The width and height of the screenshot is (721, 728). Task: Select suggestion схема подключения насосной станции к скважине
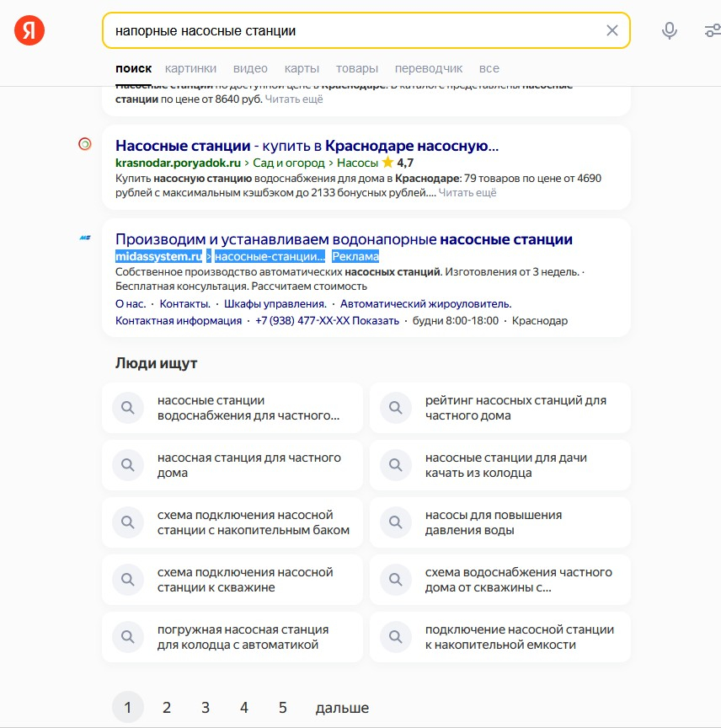[x=232, y=580]
